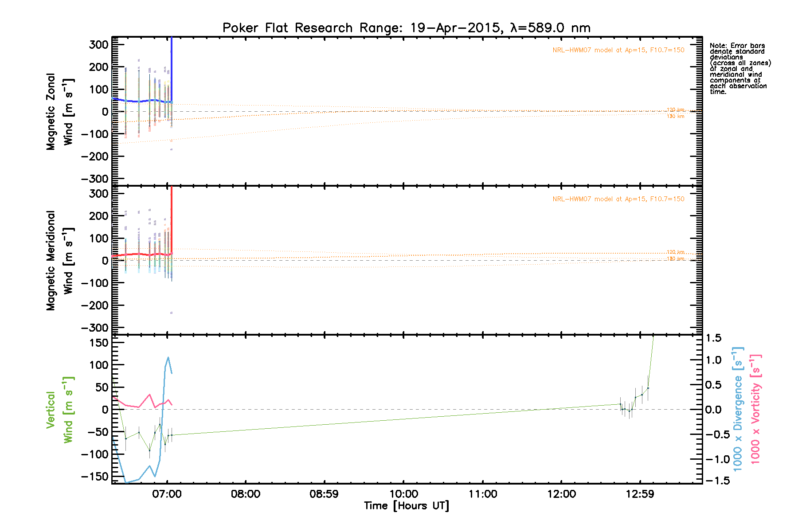Click the blue vertical spike in zonal panel
This screenshot has width=798, height=532.
[172, 66]
